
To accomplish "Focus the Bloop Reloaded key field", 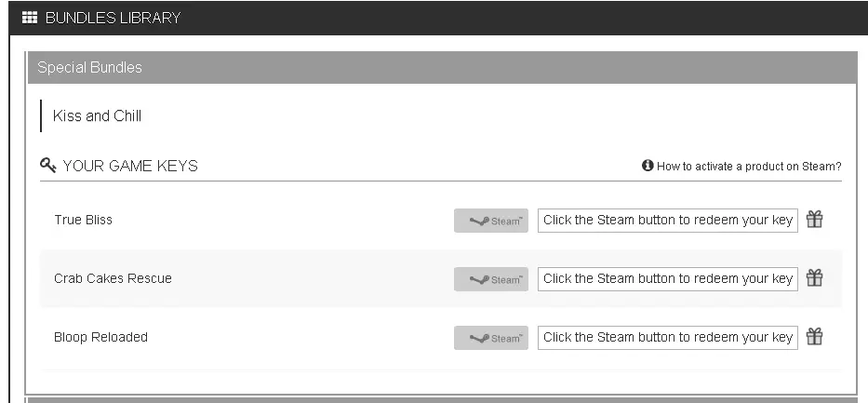I will tap(668, 338).
